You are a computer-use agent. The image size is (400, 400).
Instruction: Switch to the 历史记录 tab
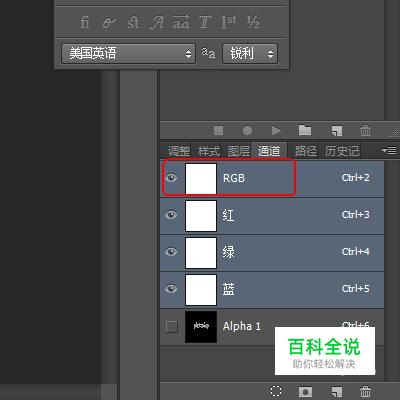pyautogui.click(x=342, y=151)
